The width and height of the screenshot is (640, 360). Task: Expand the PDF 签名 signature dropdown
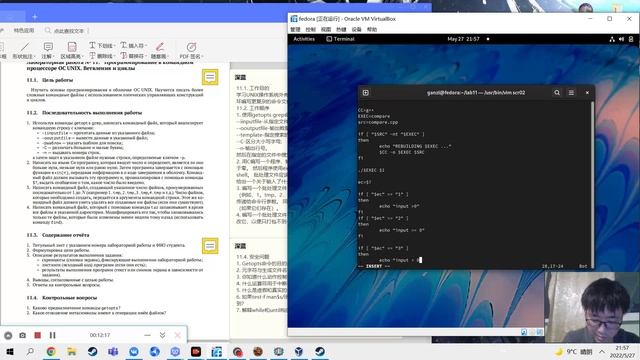point(202,56)
